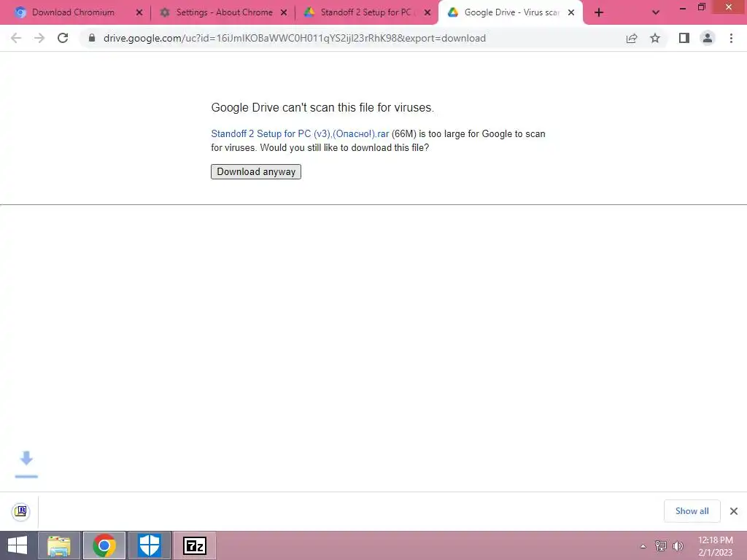Show hidden system tray icons
Viewport: 747px width, 560px height.
point(643,546)
